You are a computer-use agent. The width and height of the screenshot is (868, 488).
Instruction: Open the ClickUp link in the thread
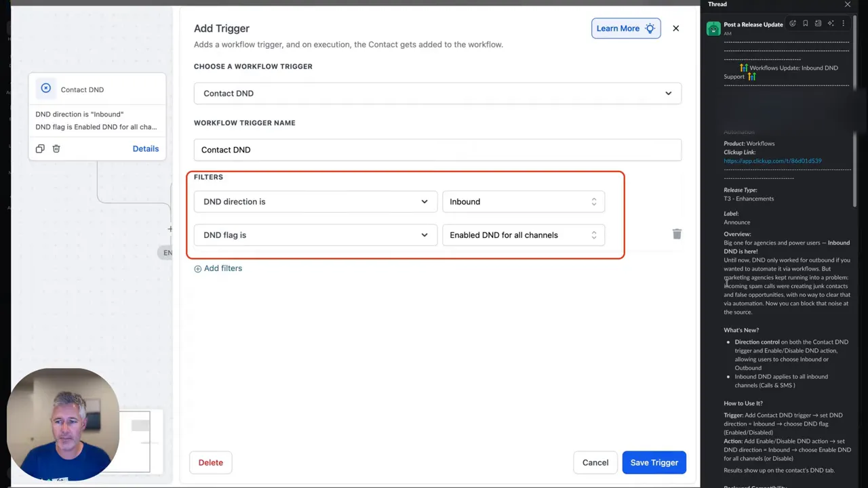[772, 161]
